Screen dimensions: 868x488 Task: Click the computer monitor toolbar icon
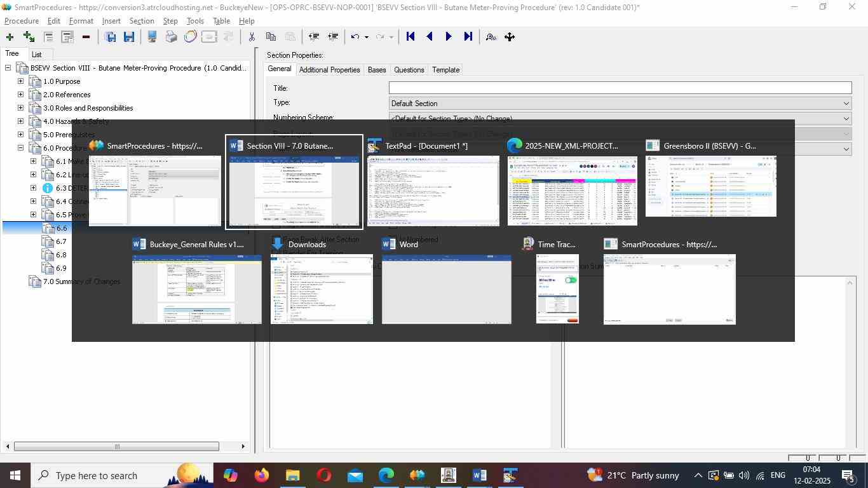click(x=152, y=37)
